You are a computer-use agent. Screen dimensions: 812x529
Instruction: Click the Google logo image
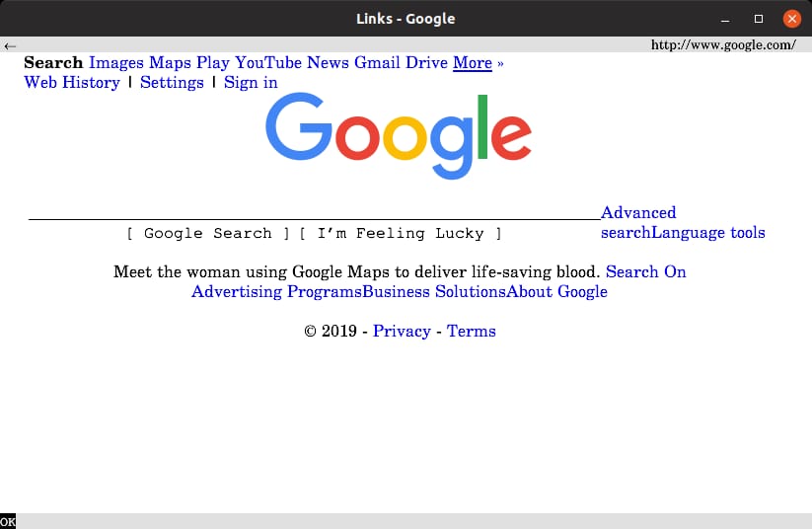[x=399, y=137]
